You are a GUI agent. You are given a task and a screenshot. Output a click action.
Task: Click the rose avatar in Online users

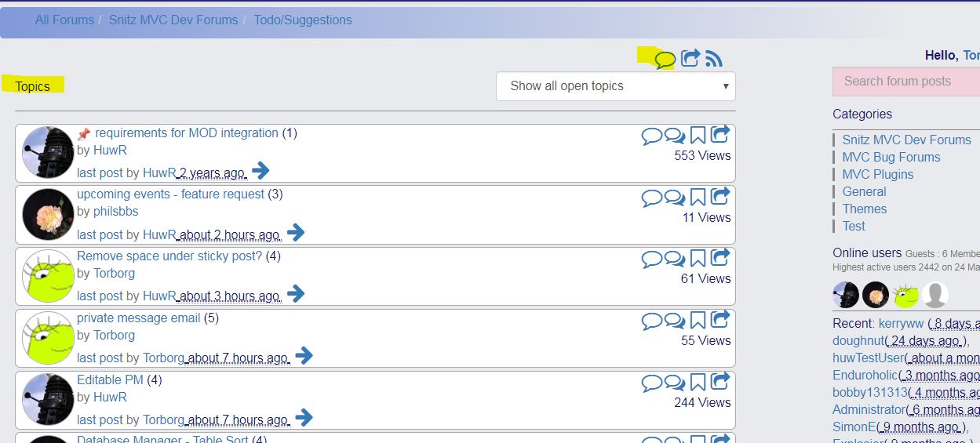click(875, 296)
